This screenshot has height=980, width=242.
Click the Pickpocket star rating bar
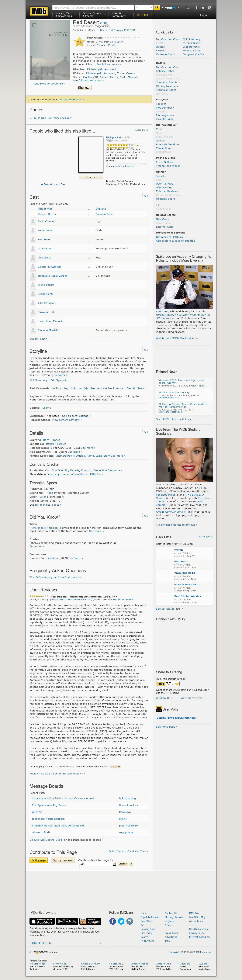coord(120,145)
